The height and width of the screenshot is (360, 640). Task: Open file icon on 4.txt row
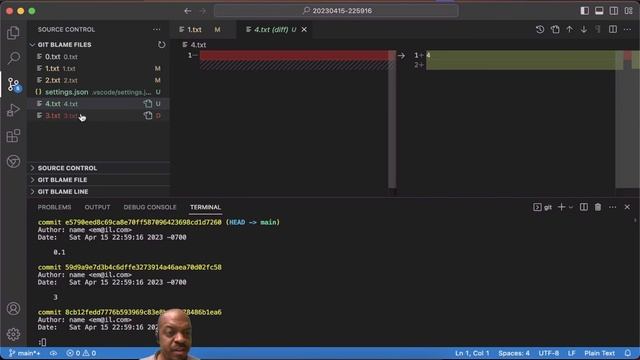tap(148, 104)
